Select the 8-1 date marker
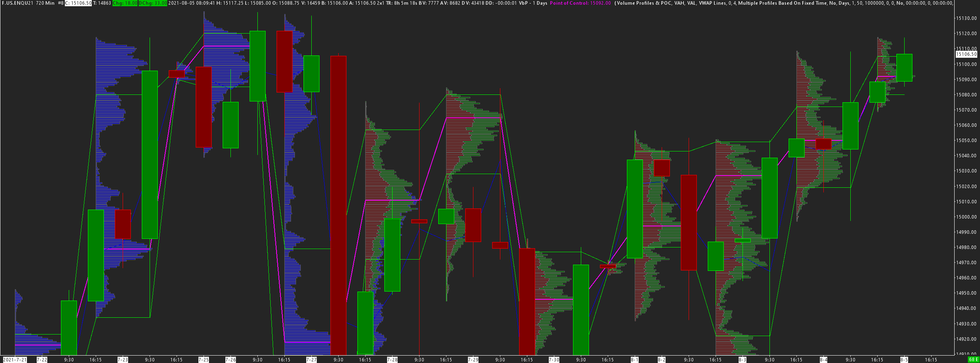Image resolution: width=980 pixels, height=363 pixels. tap(635, 359)
